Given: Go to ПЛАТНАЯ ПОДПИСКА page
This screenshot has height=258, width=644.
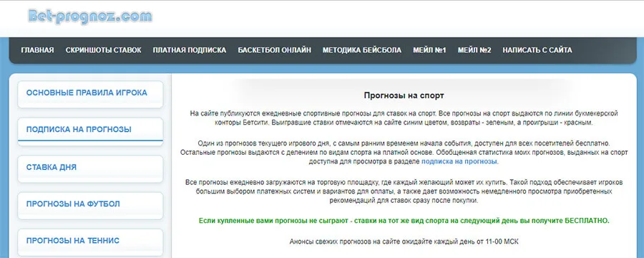Looking at the screenshot, I should pos(190,50).
